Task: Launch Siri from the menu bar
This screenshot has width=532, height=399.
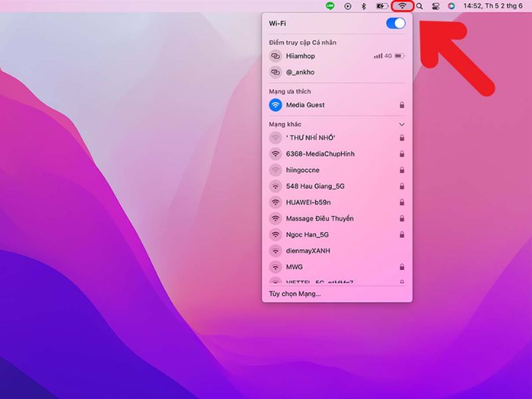Action: 452,6
